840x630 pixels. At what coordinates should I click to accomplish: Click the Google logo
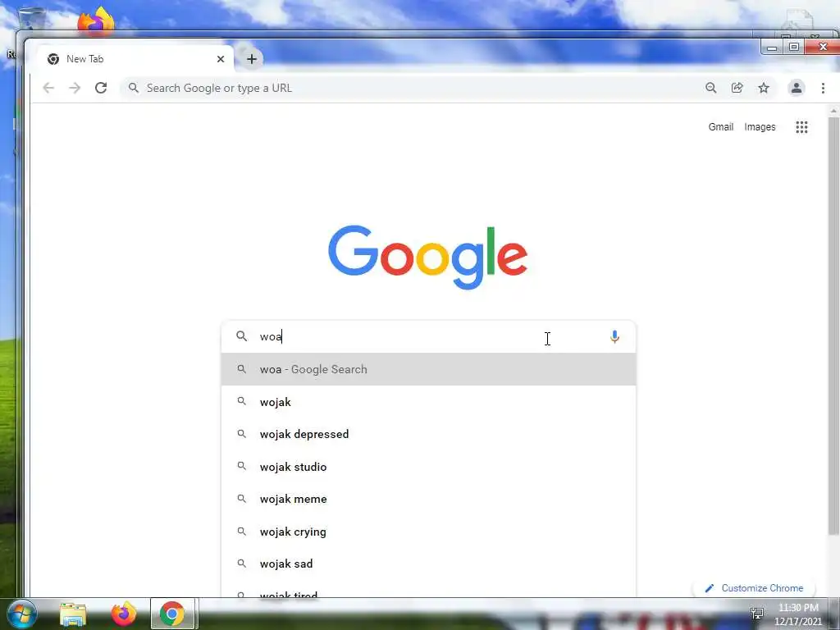pos(427,257)
